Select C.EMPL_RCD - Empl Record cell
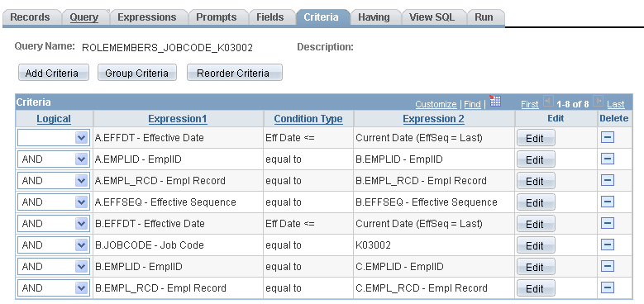Viewport: 644px width, 304px height. pos(422,288)
